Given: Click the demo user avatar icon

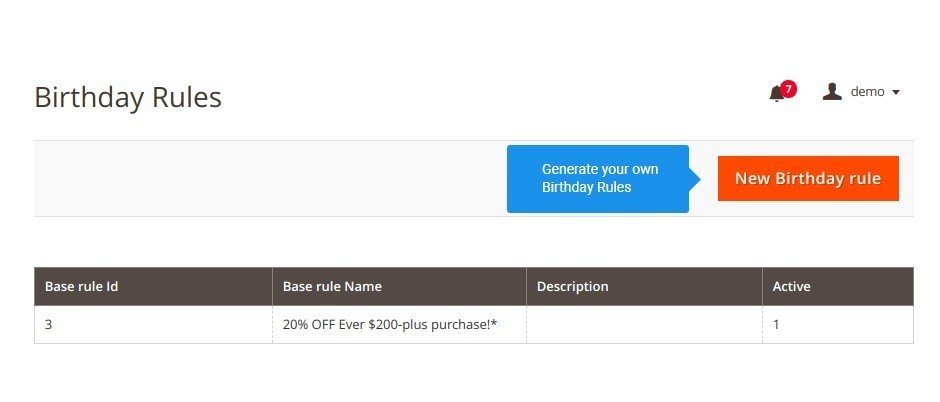Looking at the screenshot, I should coord(832,92).
